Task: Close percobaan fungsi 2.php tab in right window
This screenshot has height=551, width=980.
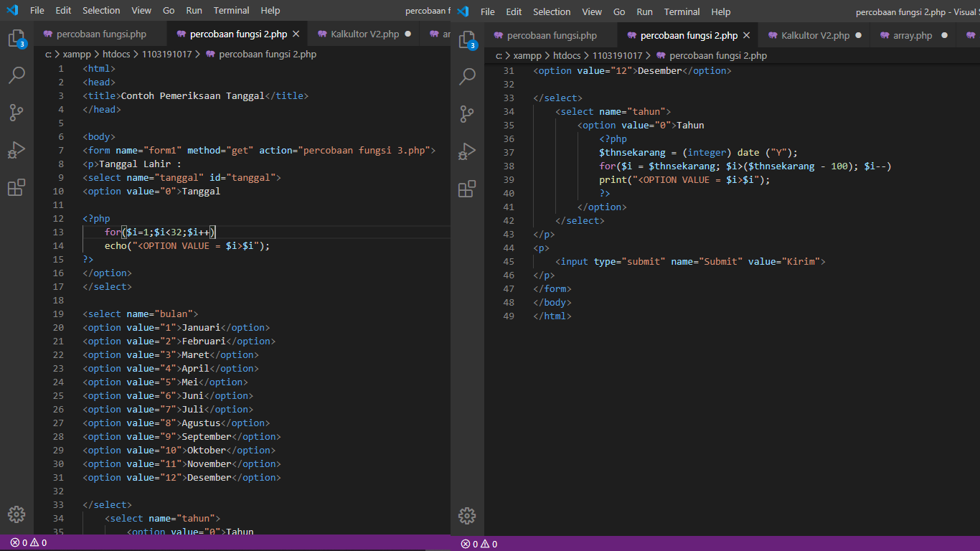Action: [x=747, y=35]
